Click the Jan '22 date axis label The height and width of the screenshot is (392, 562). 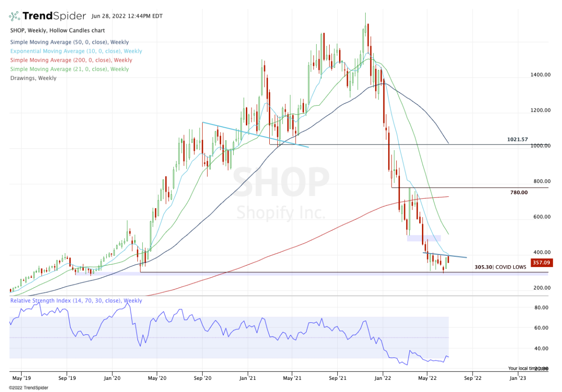click(383, 377)
